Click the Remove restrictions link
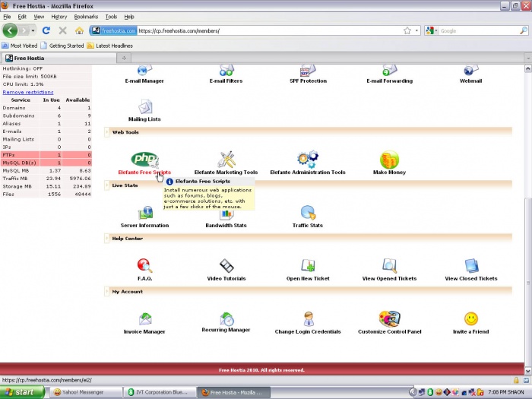 pyautogui.click(x=28, y=92)
